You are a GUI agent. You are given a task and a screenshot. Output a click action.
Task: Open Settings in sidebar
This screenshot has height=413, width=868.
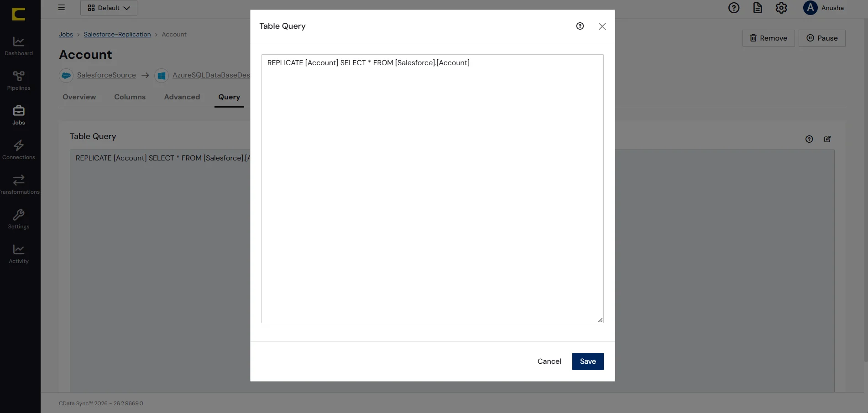tap(19, 219)
